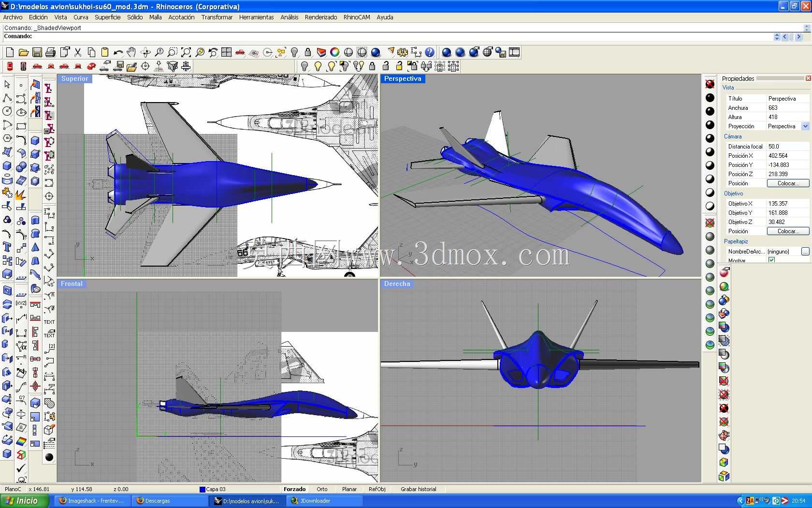Open the Análisis menu
This screenshot has width=812, height=508.
(289, 17)
